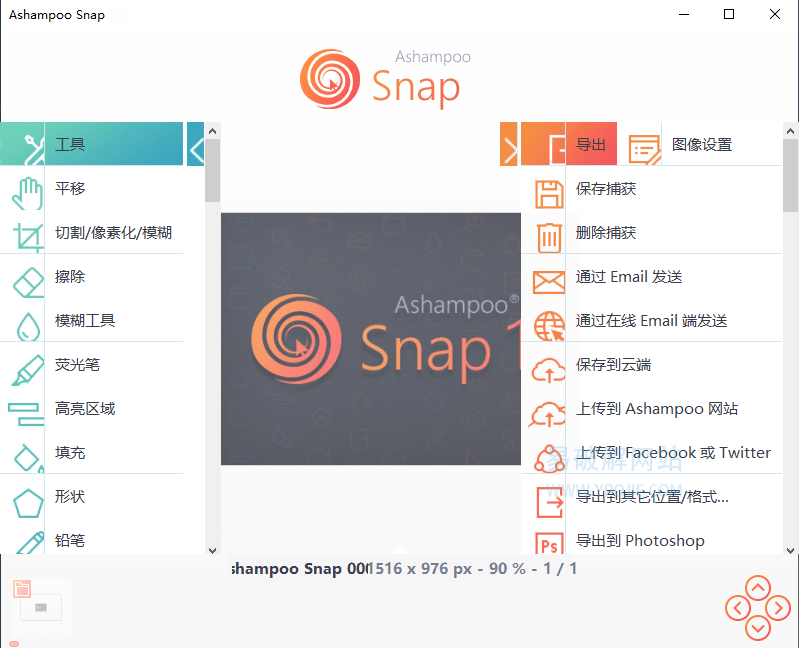Click the tools wrench and pencil icon
The image size is (799, 648).
[x=34, y=148]
